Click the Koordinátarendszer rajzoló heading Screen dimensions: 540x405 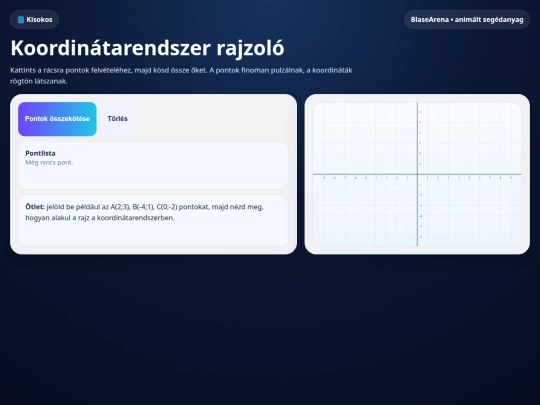tap(147, 48)
